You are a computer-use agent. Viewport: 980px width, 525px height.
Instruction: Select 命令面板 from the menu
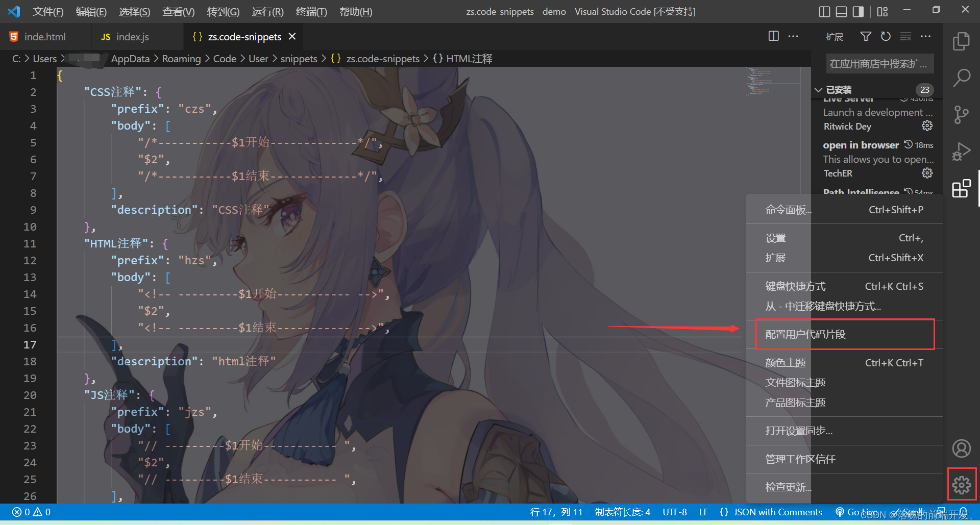(x=844, y=210)
